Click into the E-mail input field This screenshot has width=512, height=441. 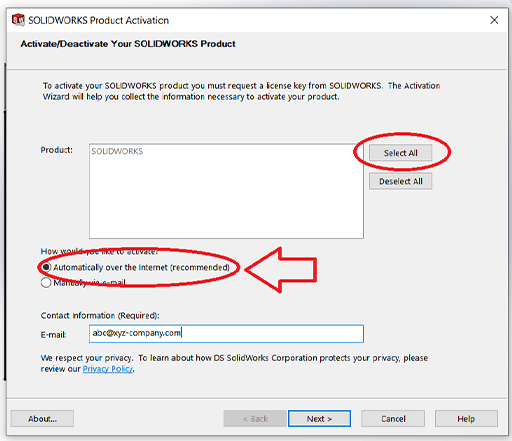226,334
